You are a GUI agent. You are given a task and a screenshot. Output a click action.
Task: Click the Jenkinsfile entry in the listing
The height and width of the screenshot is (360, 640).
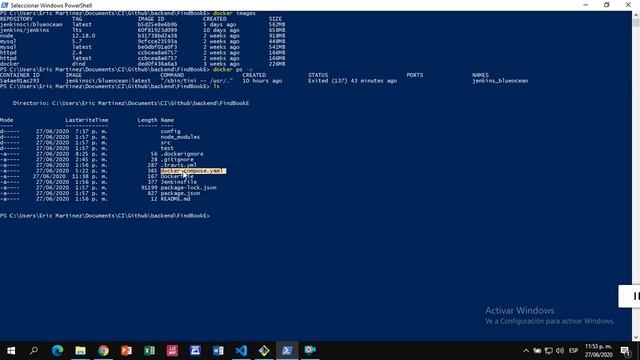click(178, 182)
